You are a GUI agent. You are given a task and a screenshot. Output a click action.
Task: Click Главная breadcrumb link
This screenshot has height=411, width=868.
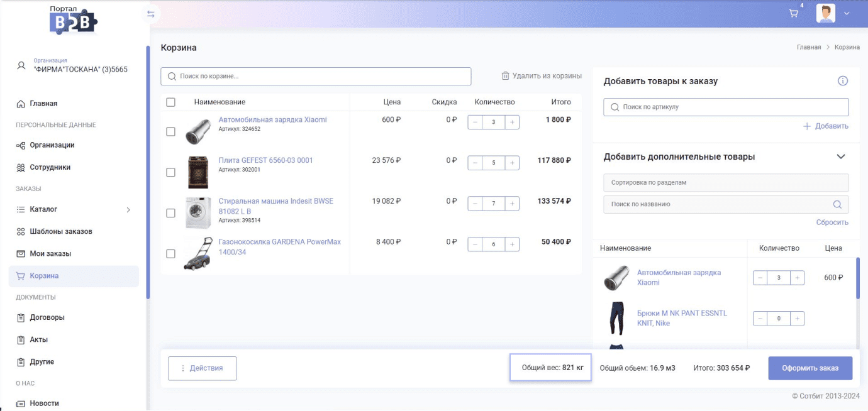coord(809,47)
